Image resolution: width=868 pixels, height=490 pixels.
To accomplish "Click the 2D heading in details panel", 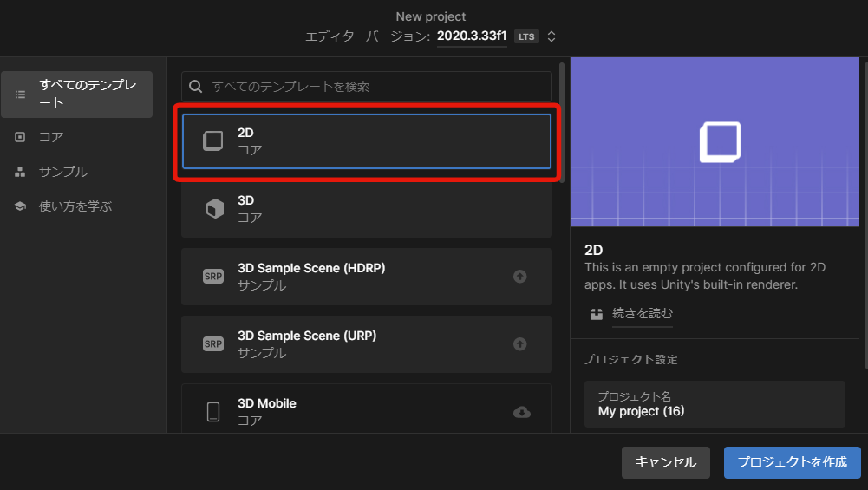I will (593, 250).
